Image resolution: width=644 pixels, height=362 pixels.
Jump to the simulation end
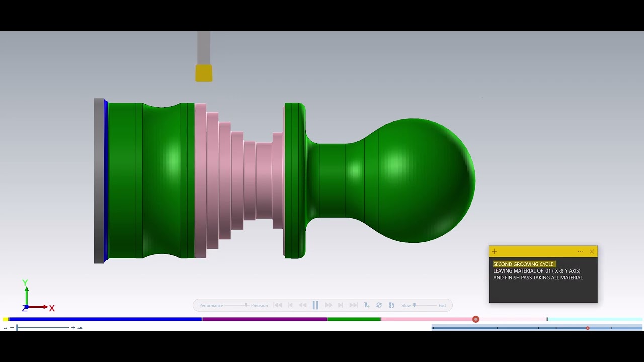click(354, 305)
